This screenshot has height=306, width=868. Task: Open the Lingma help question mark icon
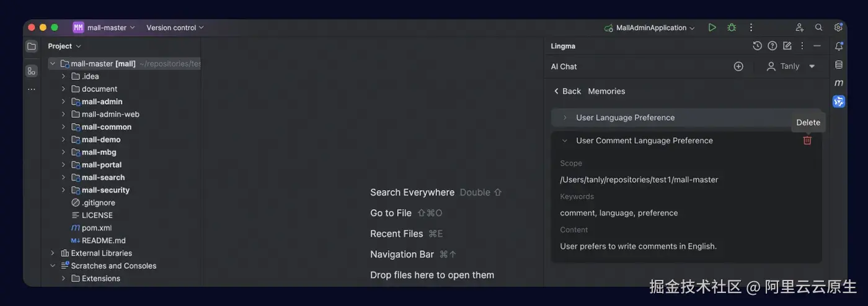click(772, 46)
